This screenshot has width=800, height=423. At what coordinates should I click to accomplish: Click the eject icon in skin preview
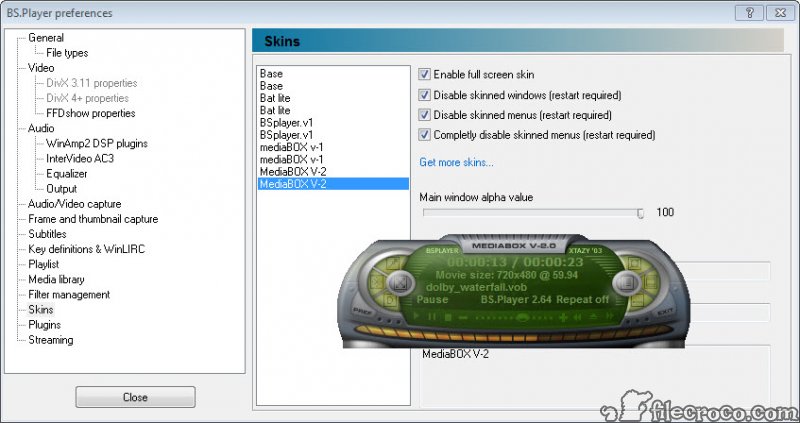[593, 317]
